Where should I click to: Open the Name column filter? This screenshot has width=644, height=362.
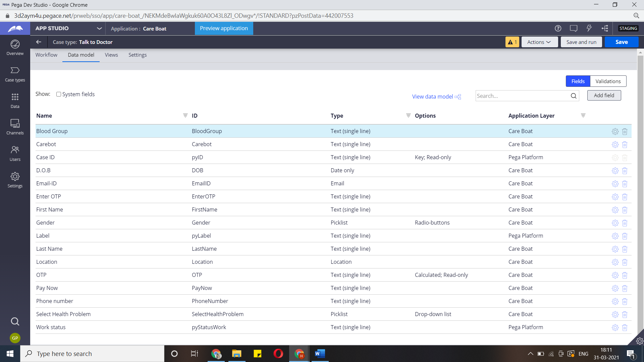[x=185, y=115]
